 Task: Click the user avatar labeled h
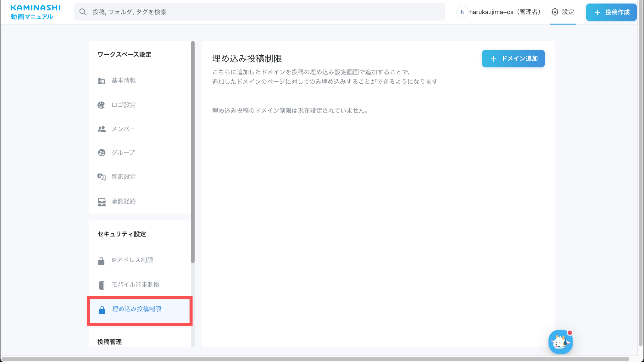click(x=462, y=12)
